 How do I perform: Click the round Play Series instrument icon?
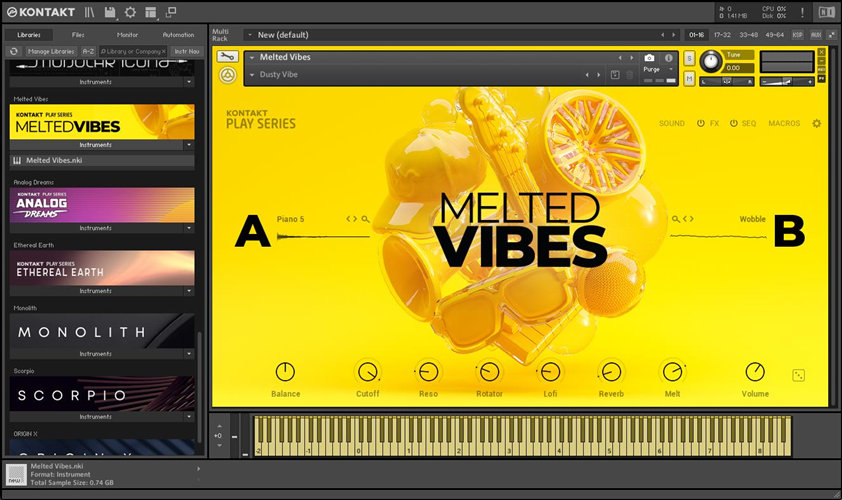click(x=228, y=75)
